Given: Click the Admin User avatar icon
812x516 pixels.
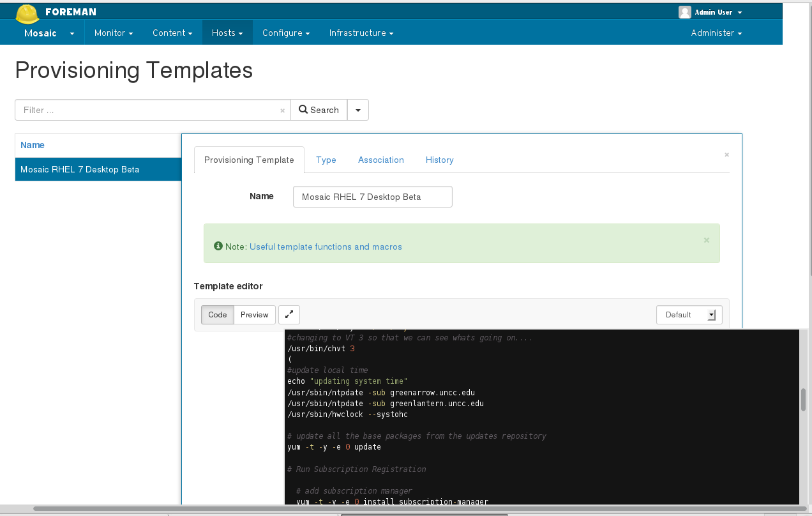Looking at the screenshot, I should point(684,12).
